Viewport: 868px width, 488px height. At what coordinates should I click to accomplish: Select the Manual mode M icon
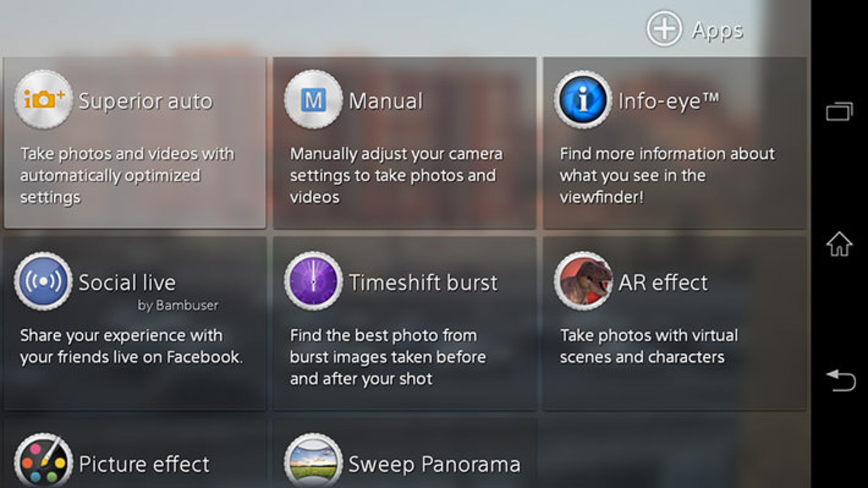tap(313, 100)
